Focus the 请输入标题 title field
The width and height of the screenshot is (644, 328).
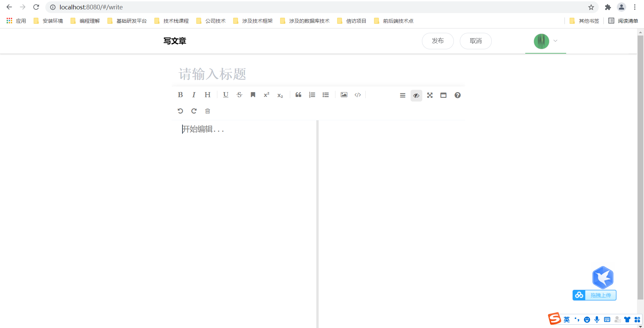(x=318, y=74)
